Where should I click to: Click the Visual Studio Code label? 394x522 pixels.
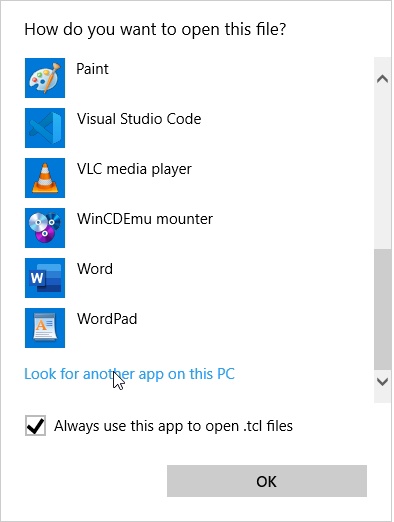(x=139, y=119)
